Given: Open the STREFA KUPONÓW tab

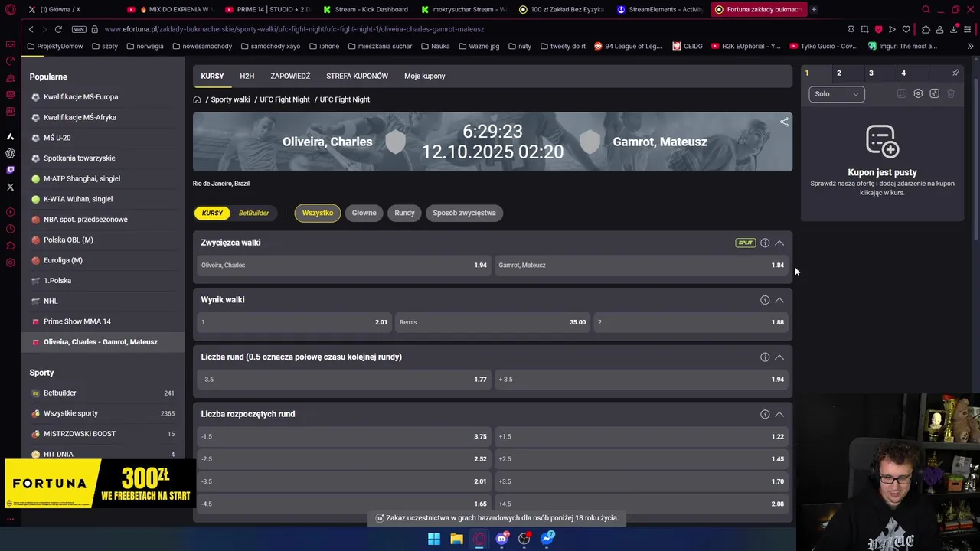Looking at the screenshot, I should (357, 77).
